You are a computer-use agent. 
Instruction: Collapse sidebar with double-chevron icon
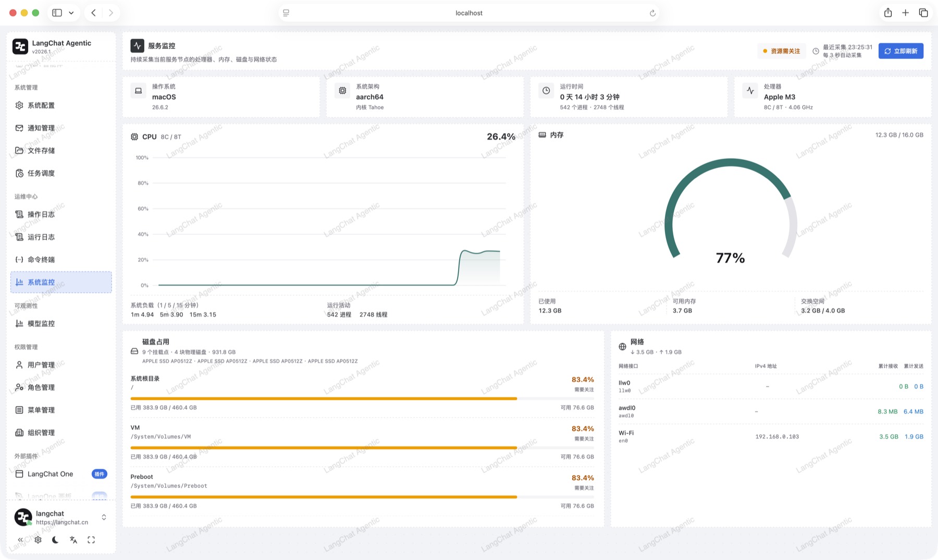(x=20, y=540)
